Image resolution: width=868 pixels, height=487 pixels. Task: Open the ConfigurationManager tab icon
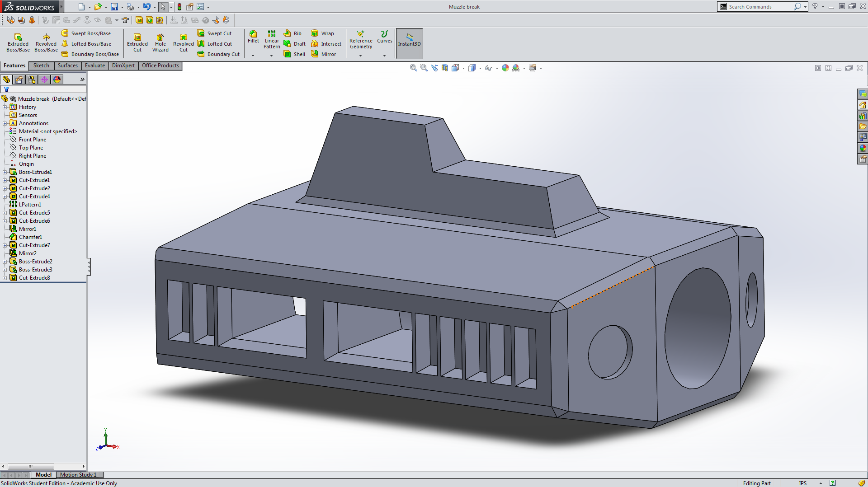pos(32,80)
